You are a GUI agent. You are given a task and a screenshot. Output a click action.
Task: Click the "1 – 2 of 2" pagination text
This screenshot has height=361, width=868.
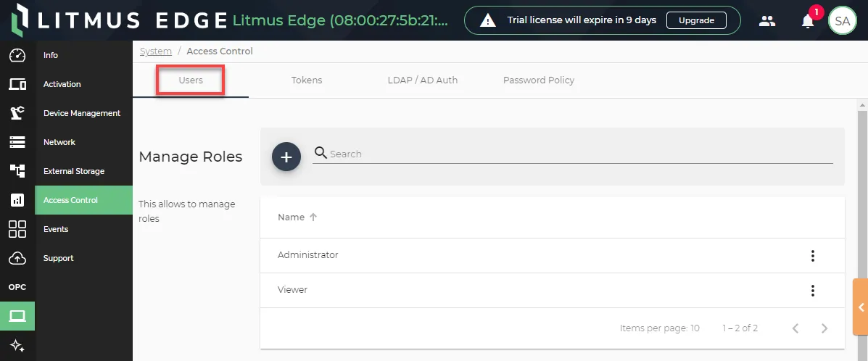click(x=740, y=328)
